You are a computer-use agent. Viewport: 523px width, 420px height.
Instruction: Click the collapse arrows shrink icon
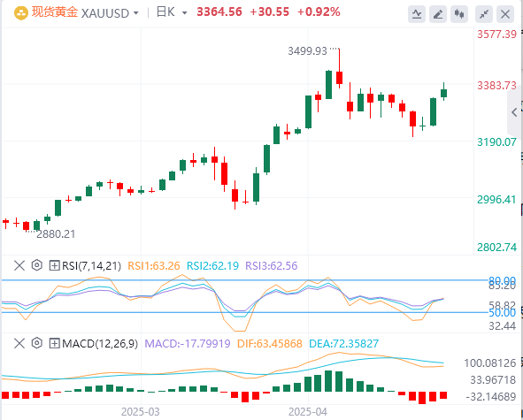[484, 14]
